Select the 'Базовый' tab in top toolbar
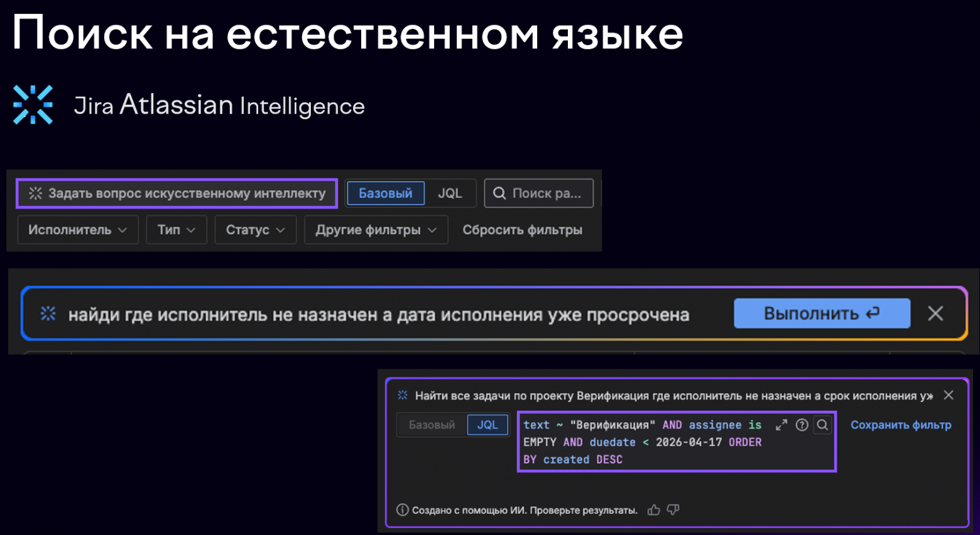The width and height of the screenshot is (980, 535). (385, 193)
